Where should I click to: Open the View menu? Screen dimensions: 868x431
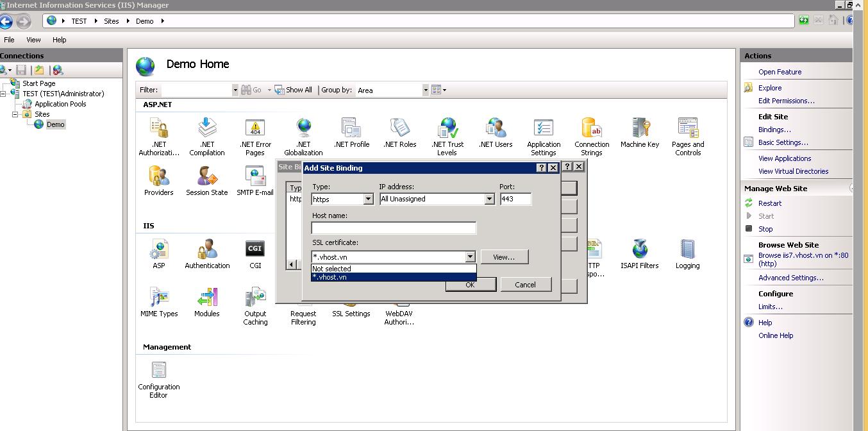pyautogui.click(x=33, y=40)
